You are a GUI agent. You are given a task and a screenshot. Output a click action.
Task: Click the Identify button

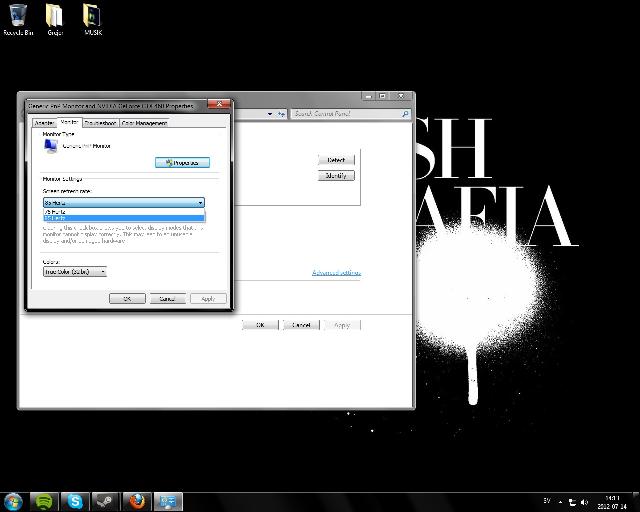tap(336, 176)
